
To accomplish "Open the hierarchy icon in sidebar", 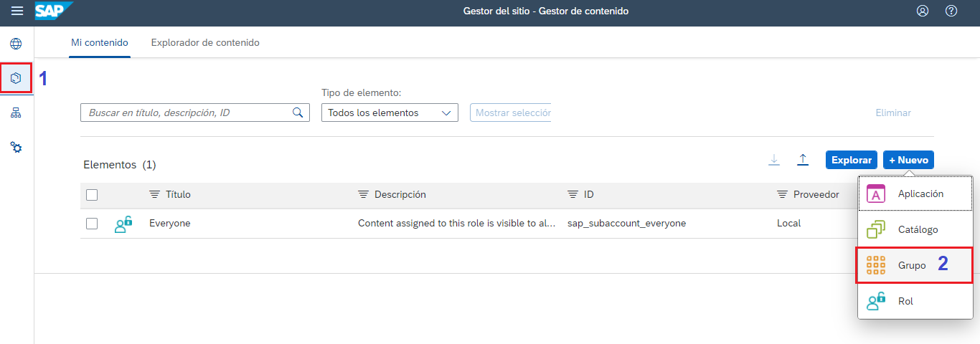I will click(16, 113).
